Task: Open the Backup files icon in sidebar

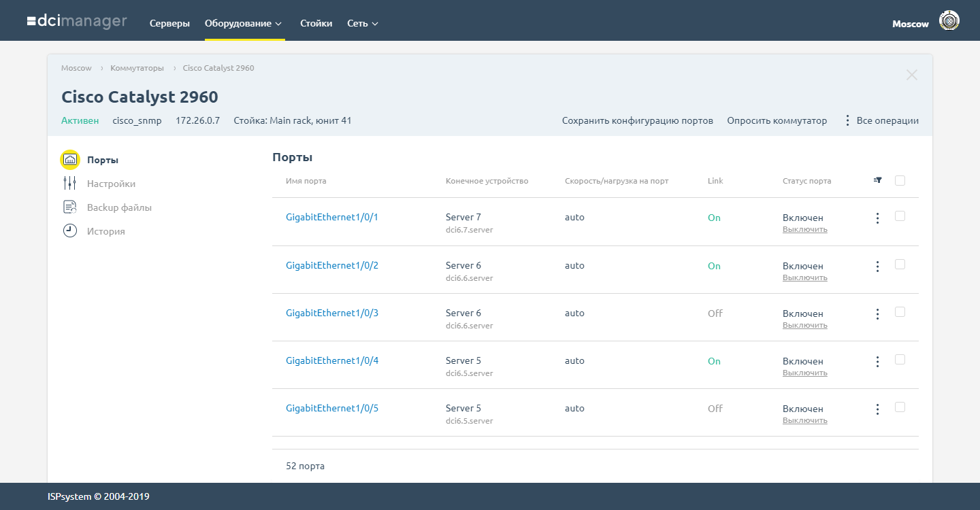Action: (x=69, y=207)
